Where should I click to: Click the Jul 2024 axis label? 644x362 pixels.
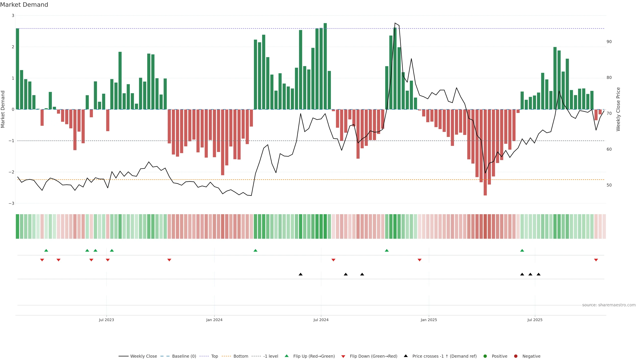click(321, 320)
